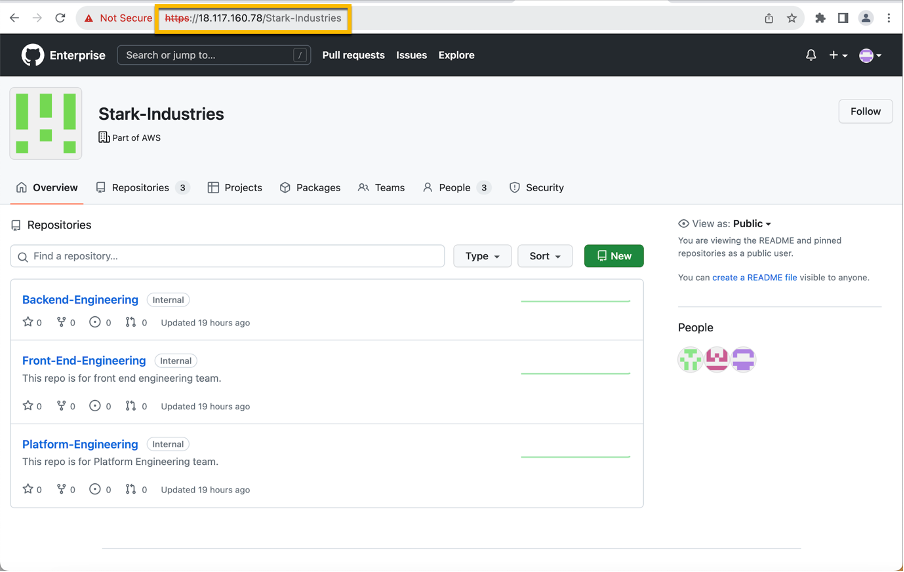Click the Not Secure warning indicator
The height and width of the screenshot is (572, 904).
[118, 18]
